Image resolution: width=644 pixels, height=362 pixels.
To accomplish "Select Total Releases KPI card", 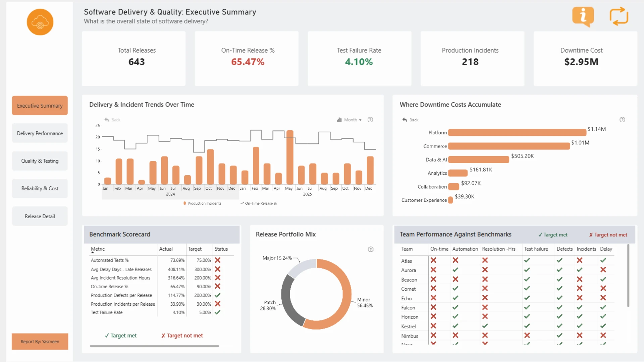I will click(x=134, y=59).
